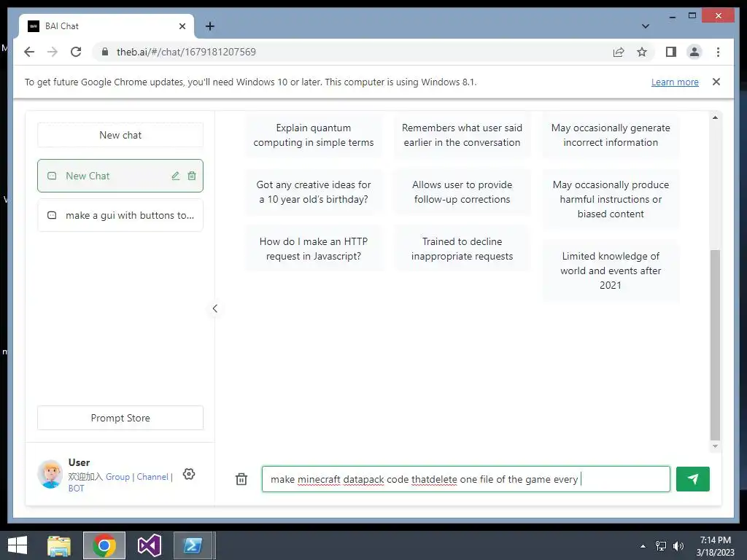Click 'Remembers what user said earlier' card
Viewport: 747px width, 560px height.
(x=462, y=135)
